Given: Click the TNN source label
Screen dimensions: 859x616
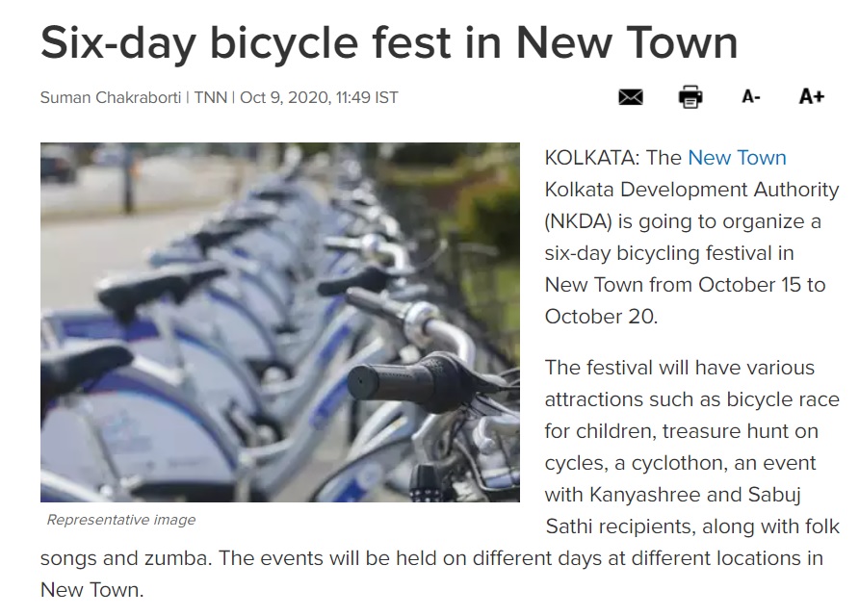Looking at the screenshot, I should pyautogui.click(x=210, y=97).
